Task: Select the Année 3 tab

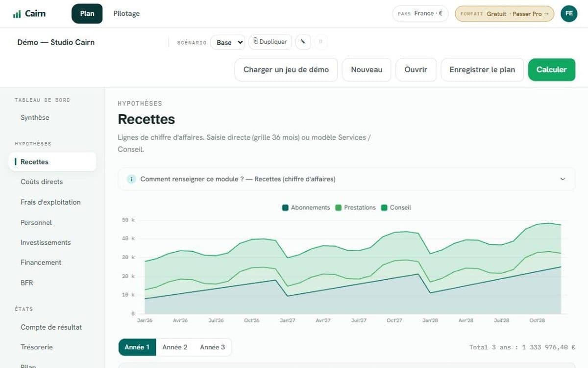Action: click(x=213, y=347)
